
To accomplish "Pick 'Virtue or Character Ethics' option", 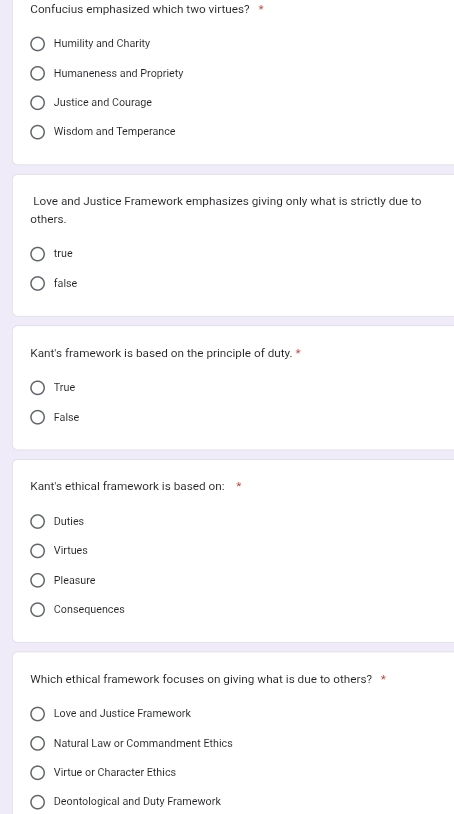I will click(37, 772).
